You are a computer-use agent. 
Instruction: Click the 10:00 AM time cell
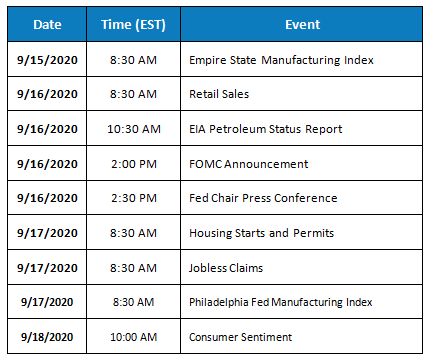pos(133,337)
